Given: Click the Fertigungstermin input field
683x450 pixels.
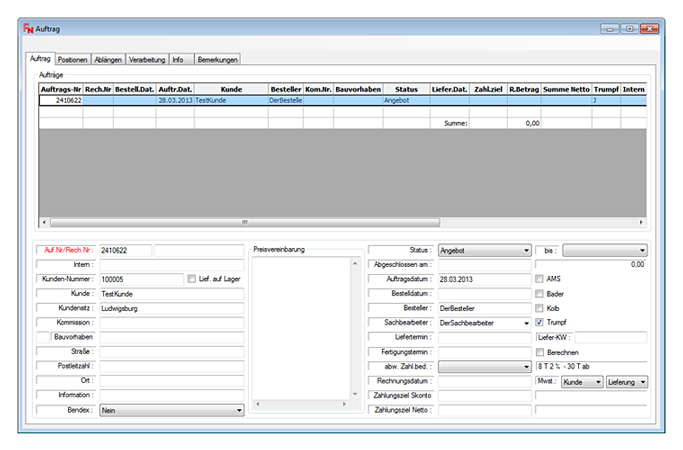Looking at the screenshot, I should (484, 352).
